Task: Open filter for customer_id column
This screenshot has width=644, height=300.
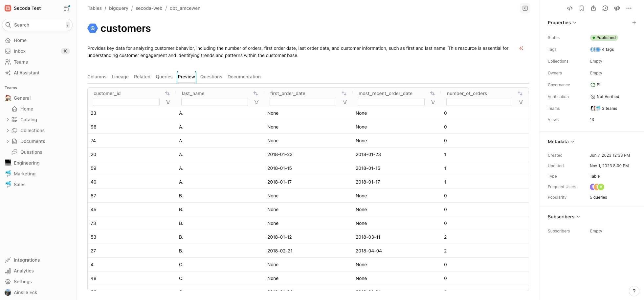Action: point(168,102)
